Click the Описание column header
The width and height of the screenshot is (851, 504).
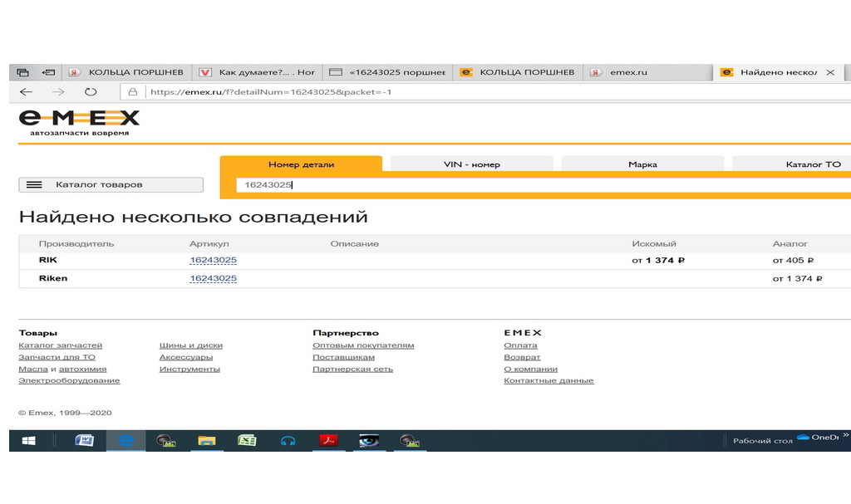point(354,243)
